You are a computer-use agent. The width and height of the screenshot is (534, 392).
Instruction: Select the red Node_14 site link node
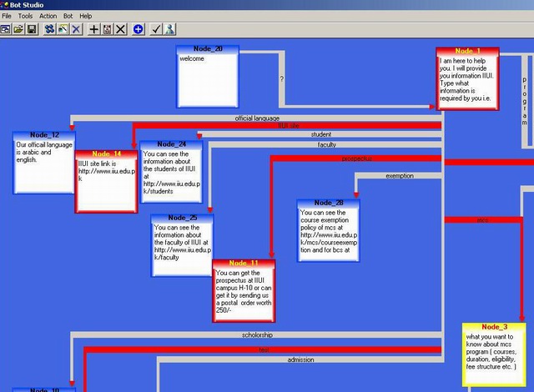106,182
